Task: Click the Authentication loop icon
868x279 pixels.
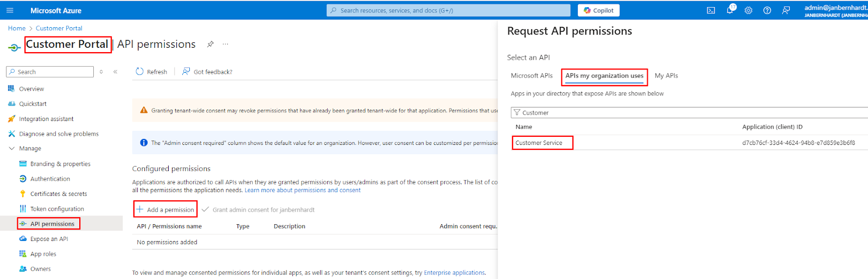Action: (23, 179)
